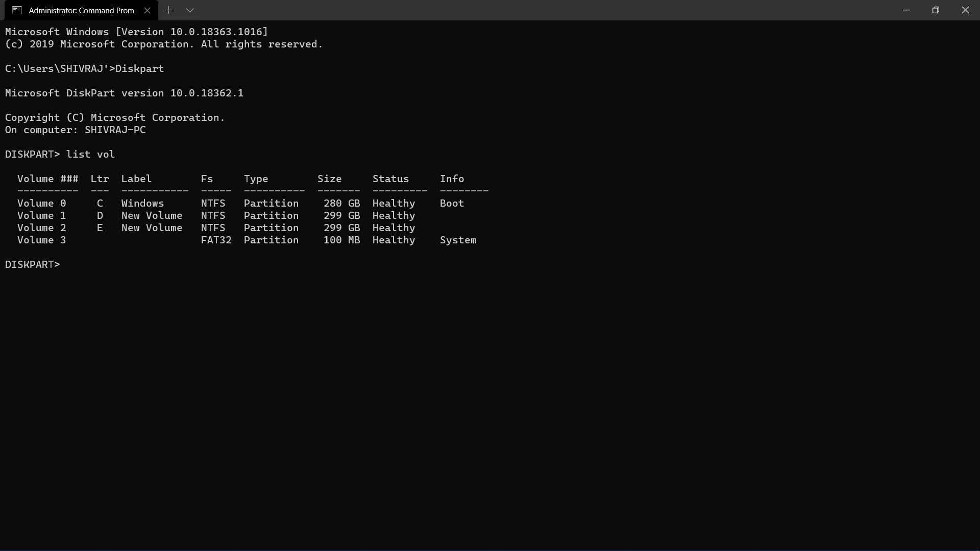Click 'Volume 1' in the table
Screen dimensions: 980x551
[41, 215]
